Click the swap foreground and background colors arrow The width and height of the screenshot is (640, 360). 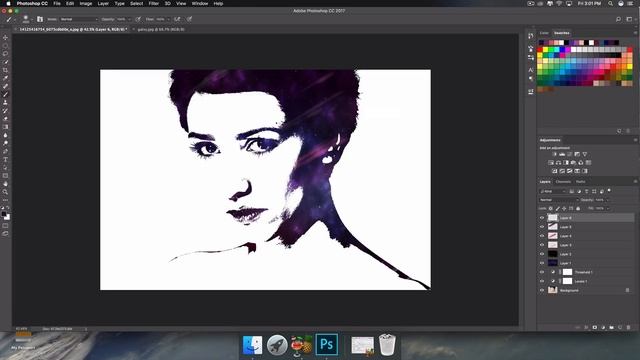point(8,208)
